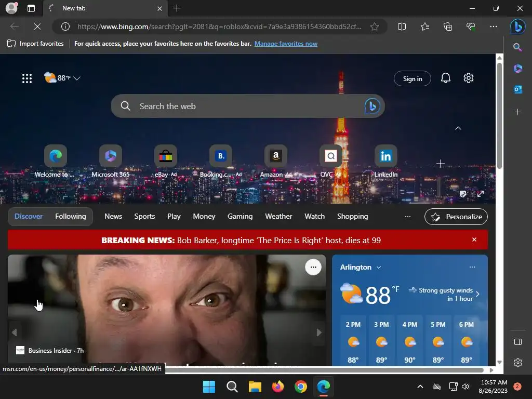
Task: Switch to the Following tab
Action: 71,217
